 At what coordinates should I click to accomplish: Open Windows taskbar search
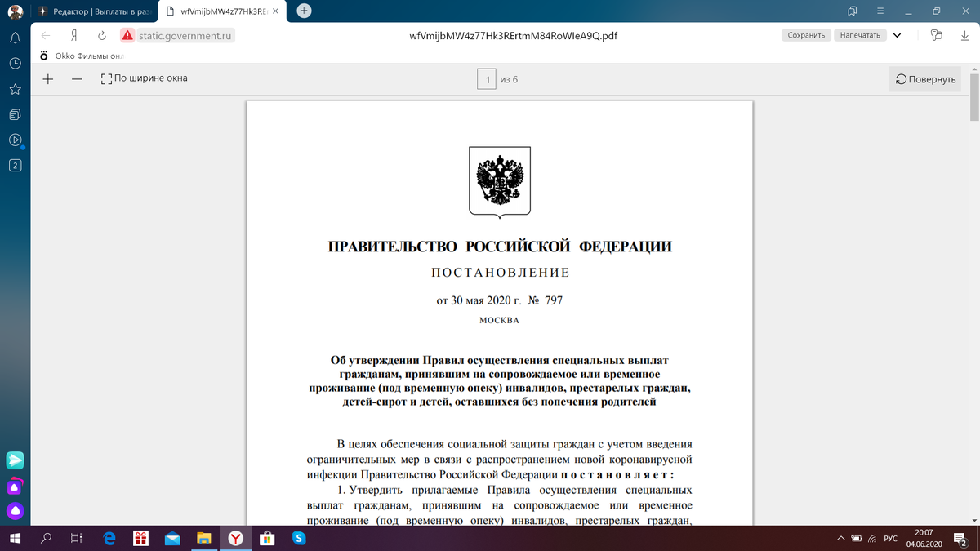[46, 538]
